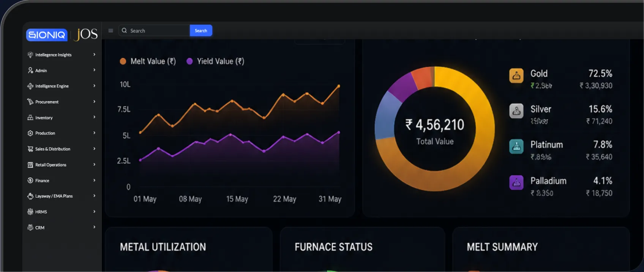The image size is (644, 272).
Task: Click the blue Search button
Action: [201, 31]
